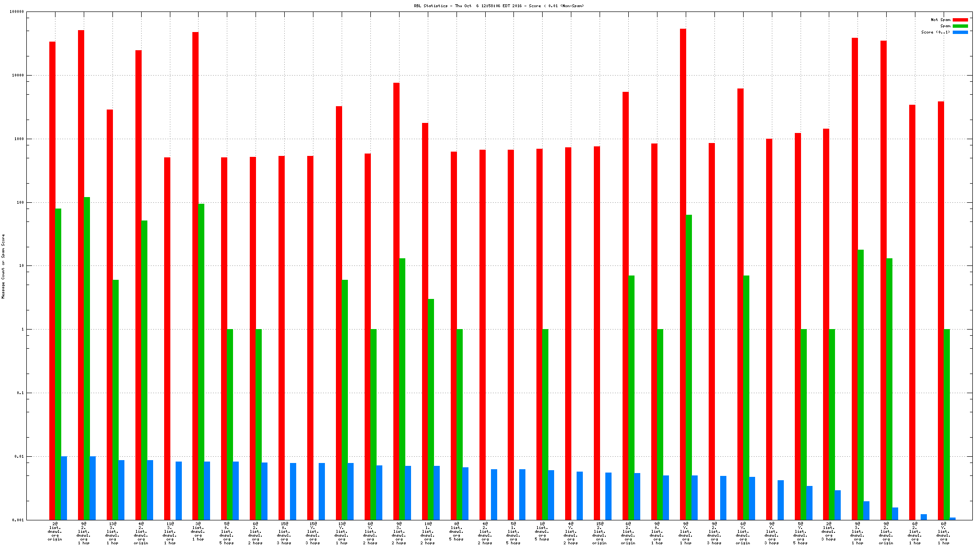Click the blue Score (0..1) legend swatch
The height and width of the screenshot is (551, 980).
click(960, 32)
